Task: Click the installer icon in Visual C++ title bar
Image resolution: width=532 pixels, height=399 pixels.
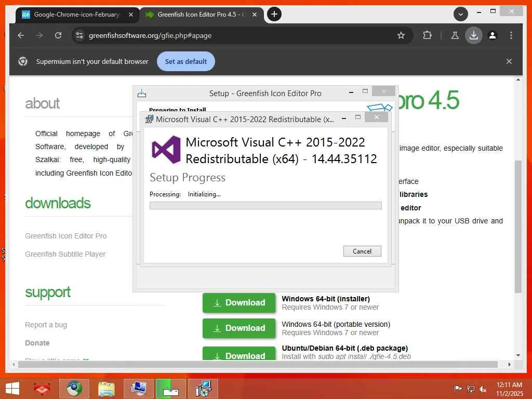Action: tap(149, 119)
